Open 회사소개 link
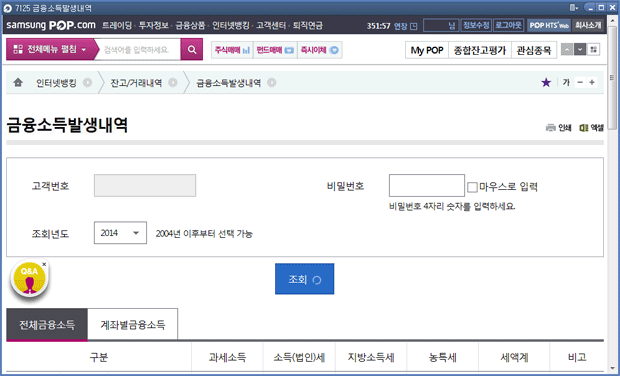 click(x=588, y=25)
